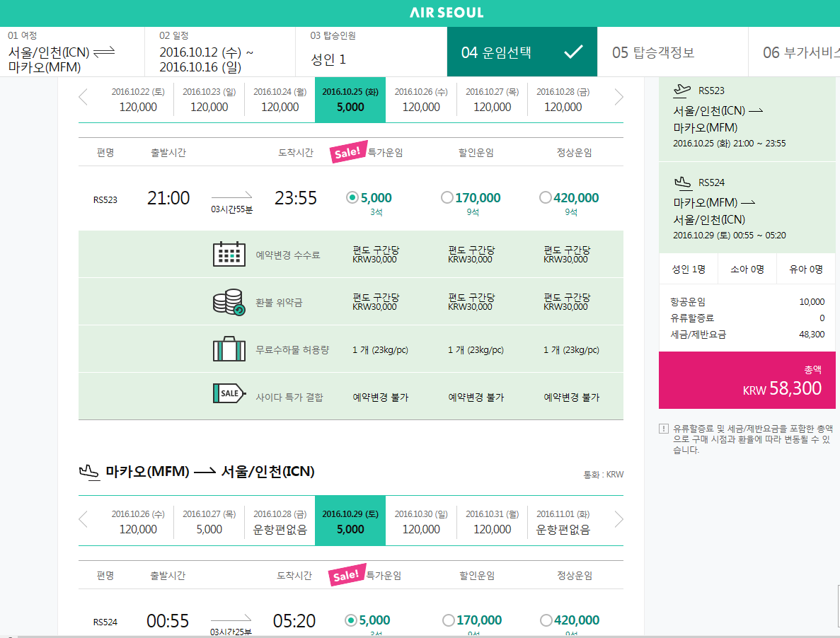
Task: Choose outbound date 2016.10.26 (수)
Action: [x=421, y=100]
